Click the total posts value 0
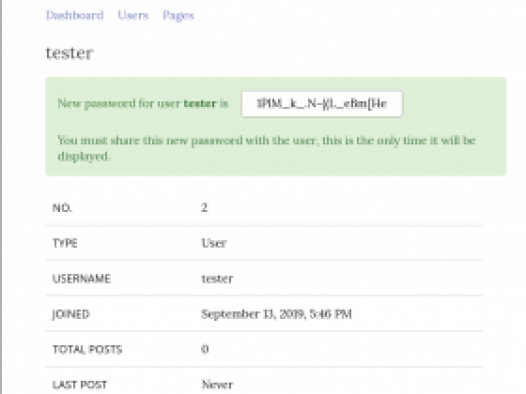526x394 pixels. 205,349
